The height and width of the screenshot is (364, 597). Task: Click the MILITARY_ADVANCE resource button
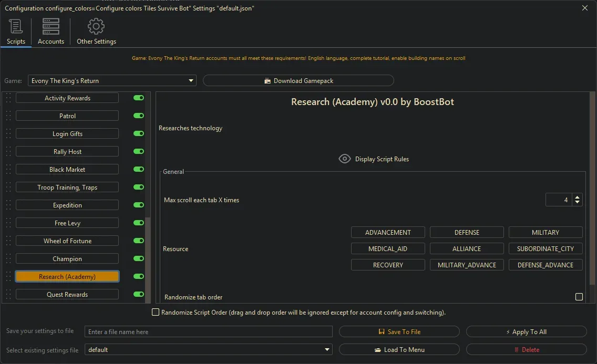click(x=467, y=265)
